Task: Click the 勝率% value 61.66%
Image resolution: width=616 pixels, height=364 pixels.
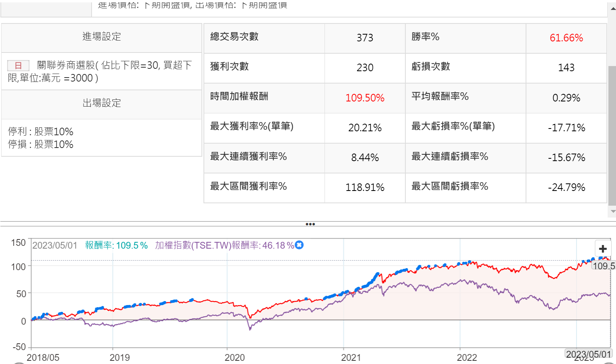Action: 566,38
